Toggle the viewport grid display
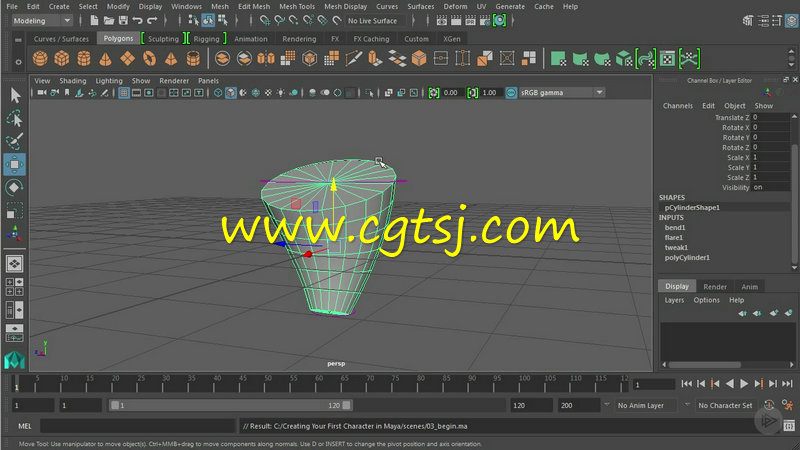This screenshot has width=800, height=450. (x=123, y=92)
